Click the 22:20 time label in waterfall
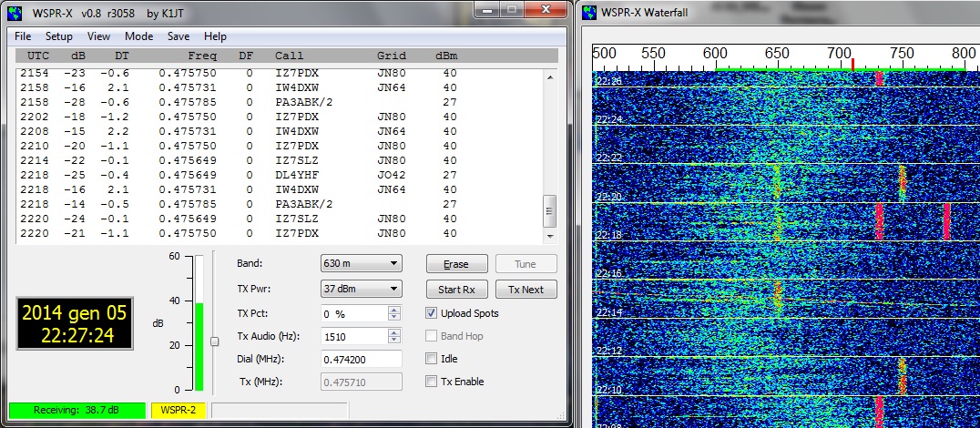The height and width of the screenshot is (428, 980). point(608,197)
